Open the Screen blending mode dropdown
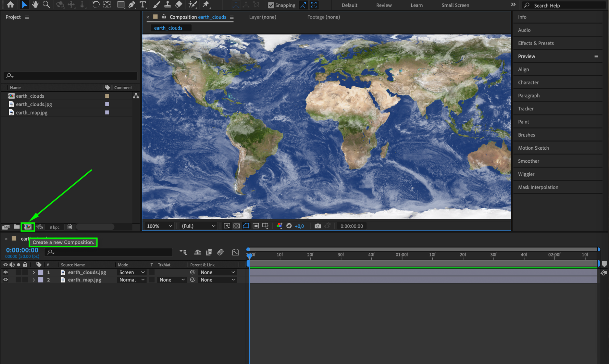The image size is (609, 364). [132, 272]
